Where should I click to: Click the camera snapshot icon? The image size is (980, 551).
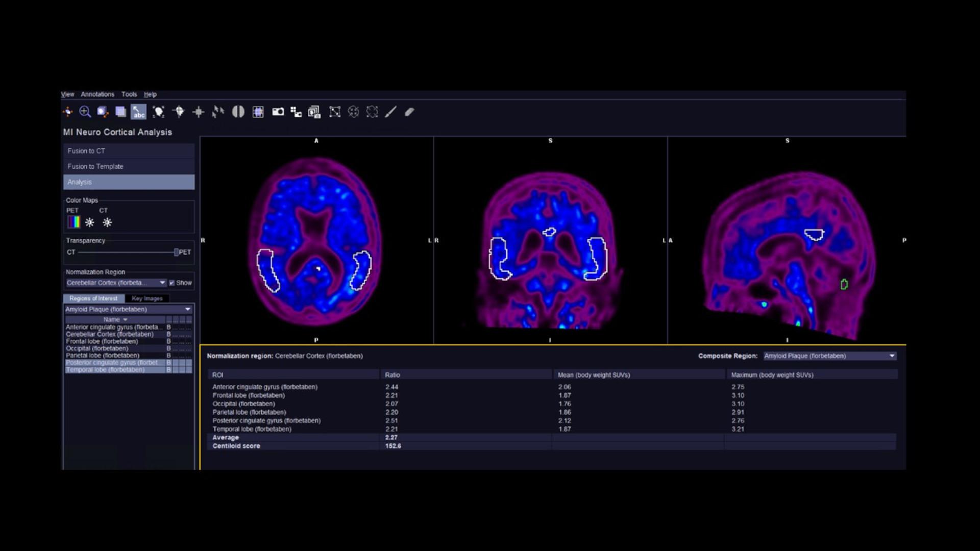pyautogui.click(x=278, y=112)
